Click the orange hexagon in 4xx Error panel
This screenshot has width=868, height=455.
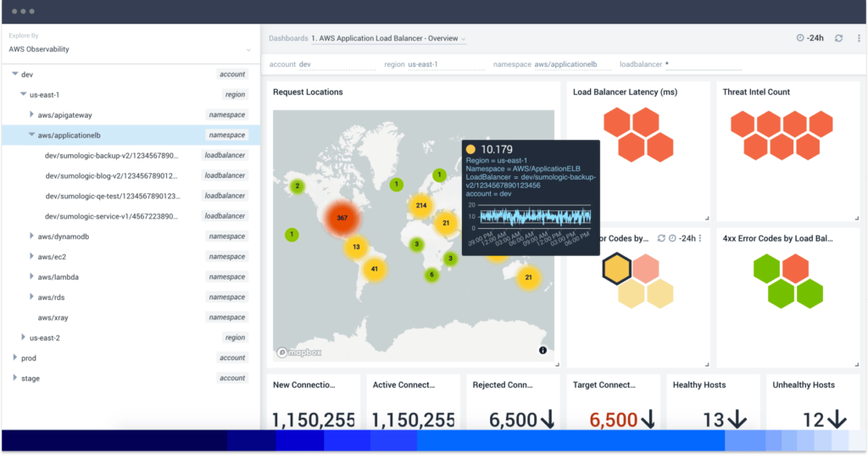point(795,269)
